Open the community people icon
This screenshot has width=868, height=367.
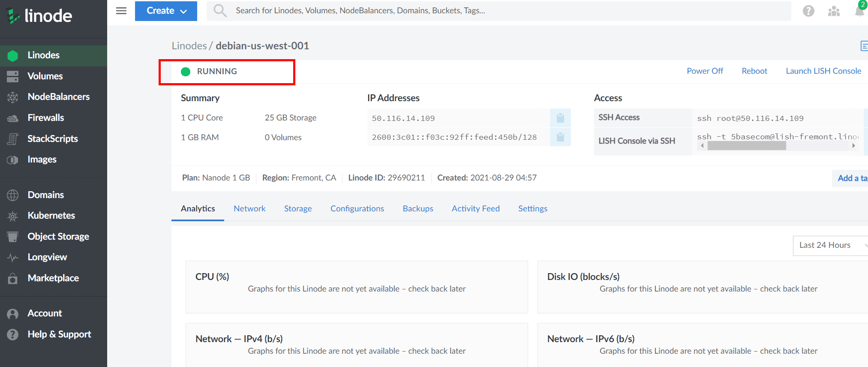point(834,11)
